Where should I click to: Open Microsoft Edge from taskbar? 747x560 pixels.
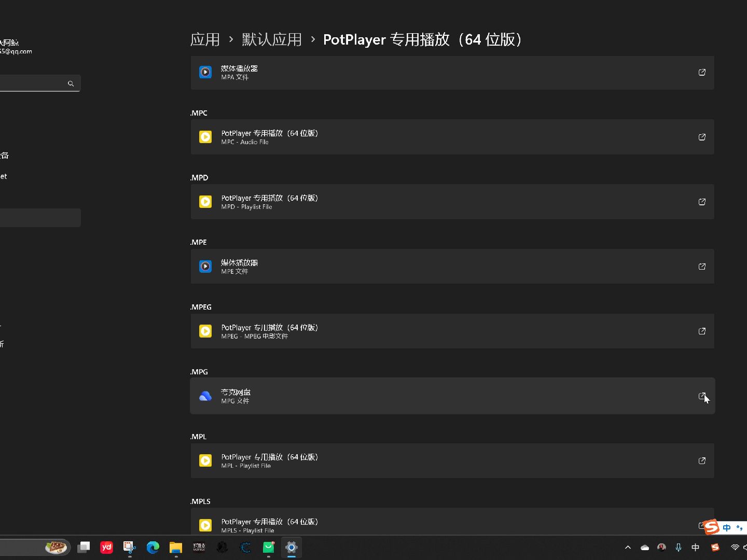click(x=153, y=547)
